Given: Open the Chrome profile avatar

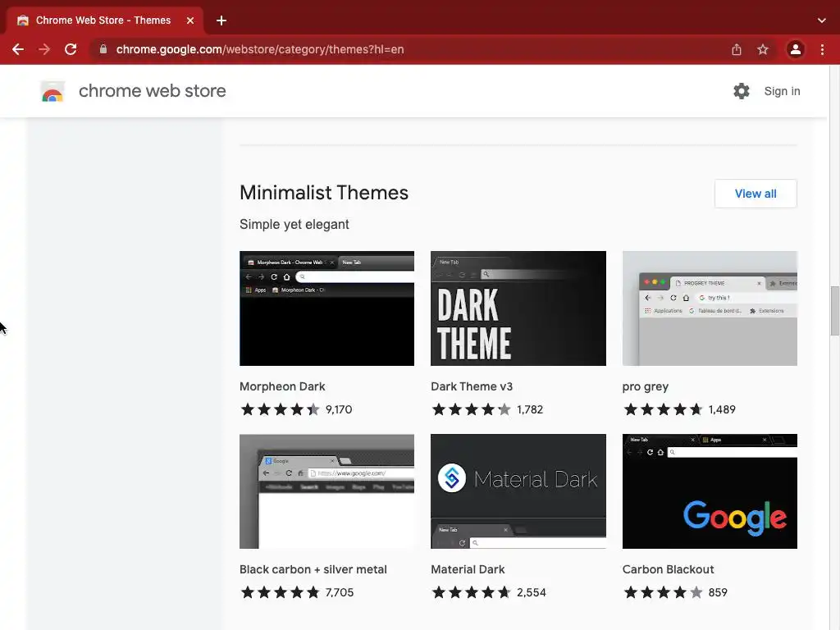Looking at the screenshot, I should 796,49.
